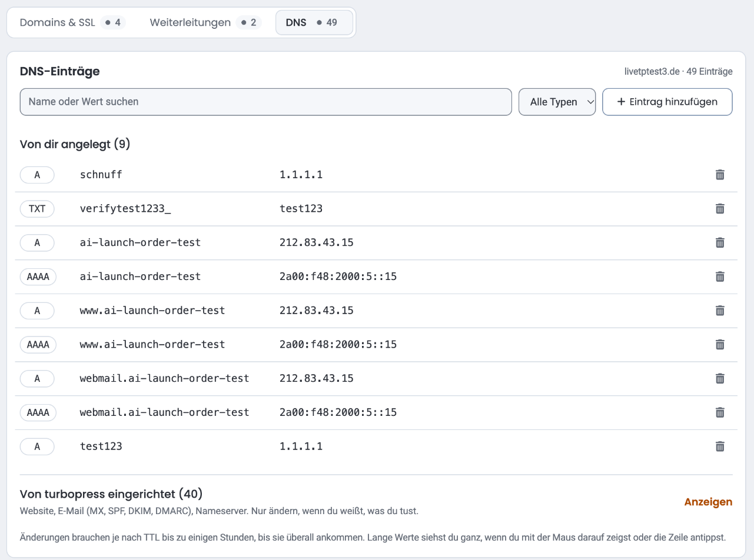754x560 pixels.
Task: Click the Von dir angelegt (9) heading
Action: 75,144
